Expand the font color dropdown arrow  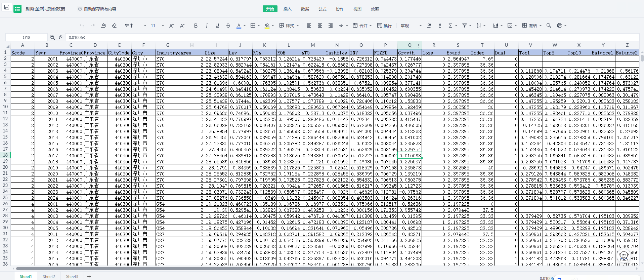pyautogui.click(x=245, y=26)
